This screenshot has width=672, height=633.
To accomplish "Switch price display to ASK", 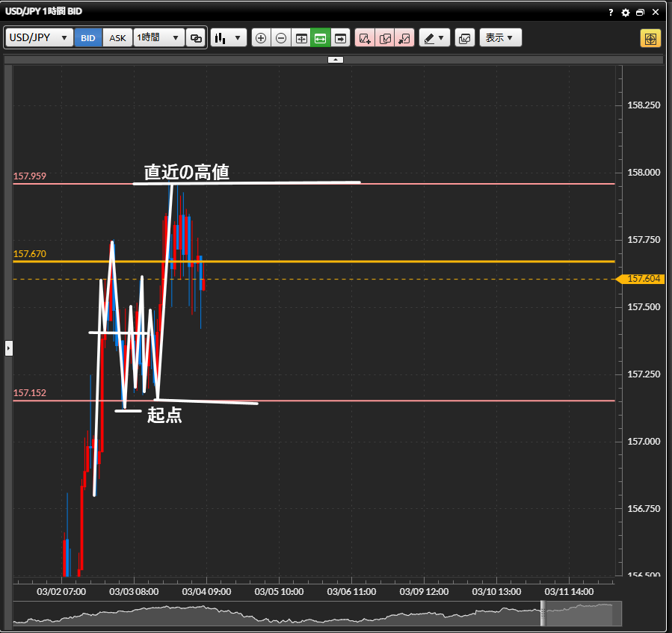I will pyautogui.click(x=118, y=38).
